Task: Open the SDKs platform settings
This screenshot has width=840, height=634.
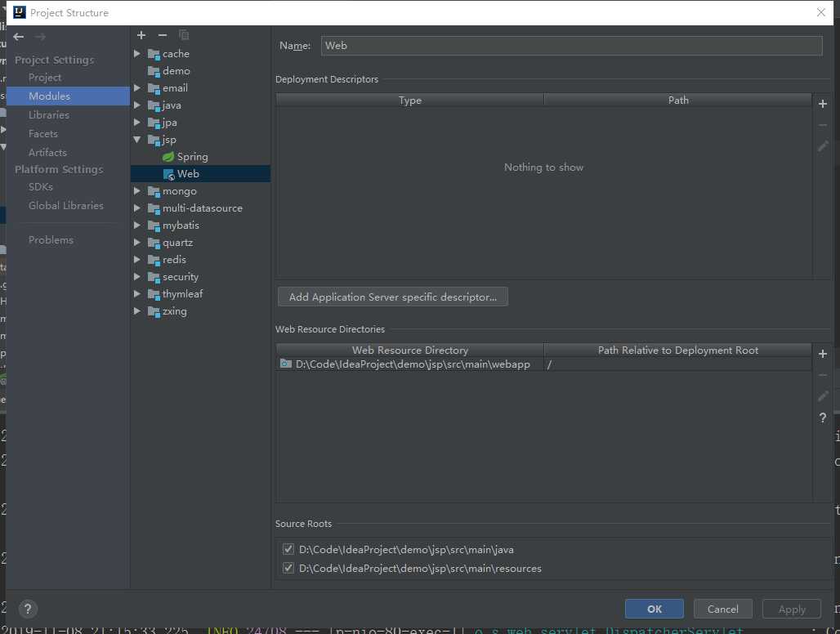Action: click(x=41, y=187)
